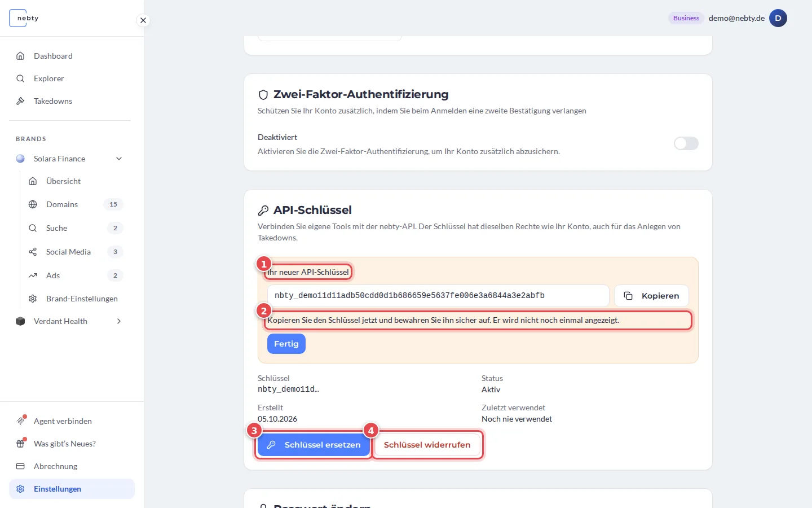This screenshot has width=812, height=508.
Task: Open Einstellungen in the sidebar
Action: [72, 489]
